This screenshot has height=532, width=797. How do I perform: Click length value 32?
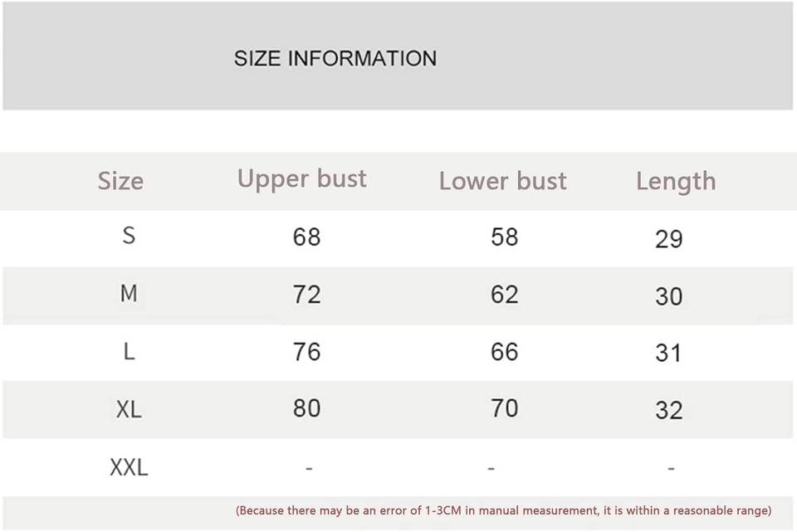668,411
